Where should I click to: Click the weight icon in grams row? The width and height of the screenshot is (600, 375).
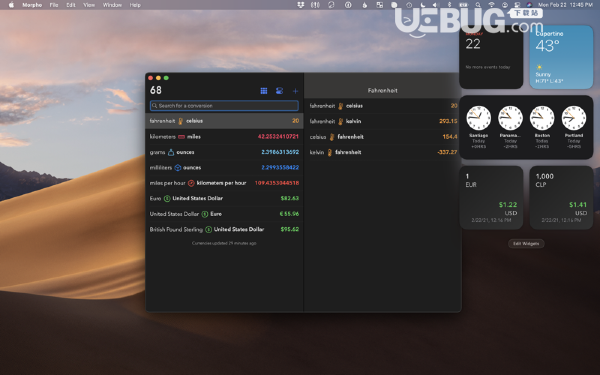tap(171, 152)
